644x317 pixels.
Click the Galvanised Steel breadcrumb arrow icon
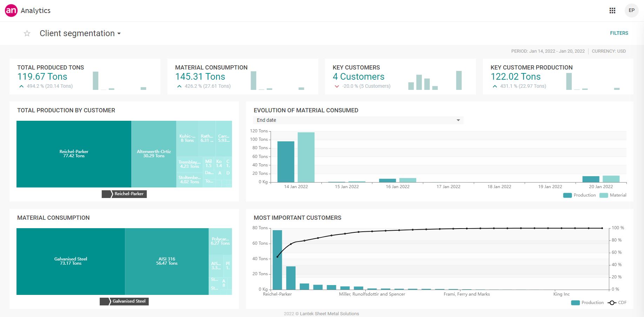point(105,301)
